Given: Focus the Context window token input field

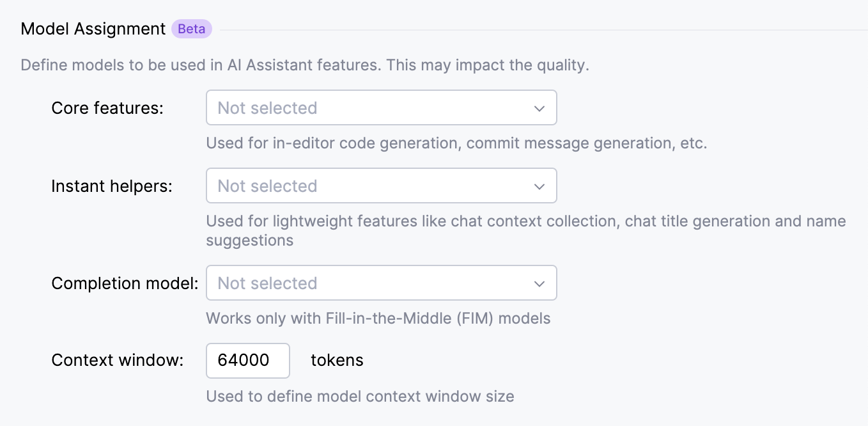Looking at the screenshot, I should point(247,361).
